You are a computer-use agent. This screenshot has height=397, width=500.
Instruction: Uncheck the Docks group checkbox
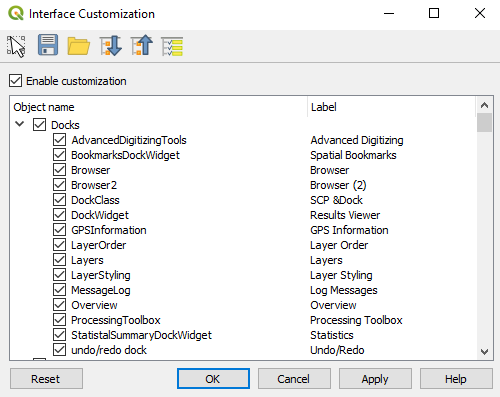pyautogui.click(x=39, y=125)
